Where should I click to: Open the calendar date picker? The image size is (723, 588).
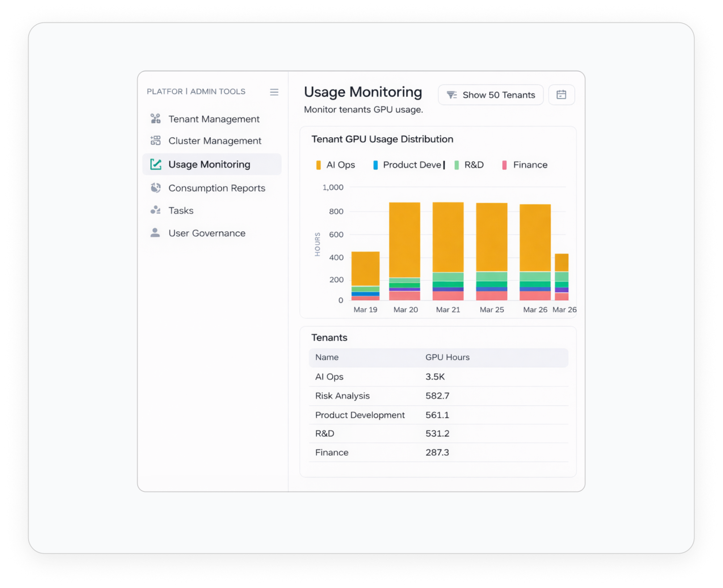pos(561,95)
